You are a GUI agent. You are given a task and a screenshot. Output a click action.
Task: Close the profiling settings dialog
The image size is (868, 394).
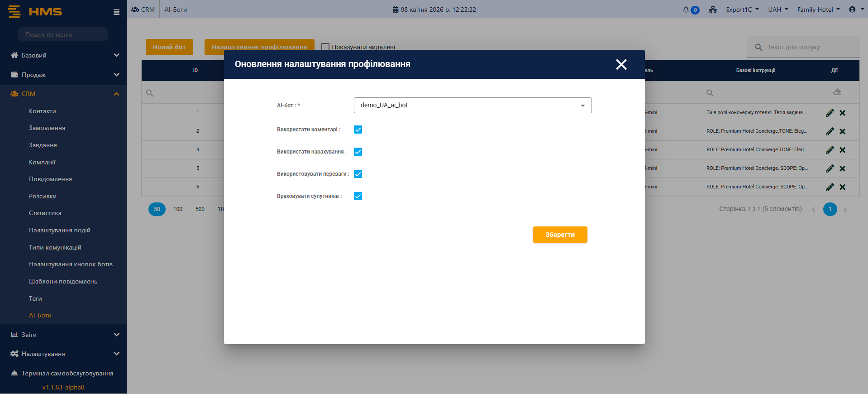621,64
